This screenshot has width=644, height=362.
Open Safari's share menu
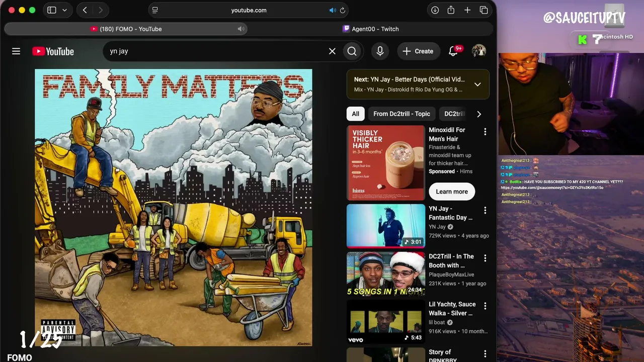[x=451, y=10]
